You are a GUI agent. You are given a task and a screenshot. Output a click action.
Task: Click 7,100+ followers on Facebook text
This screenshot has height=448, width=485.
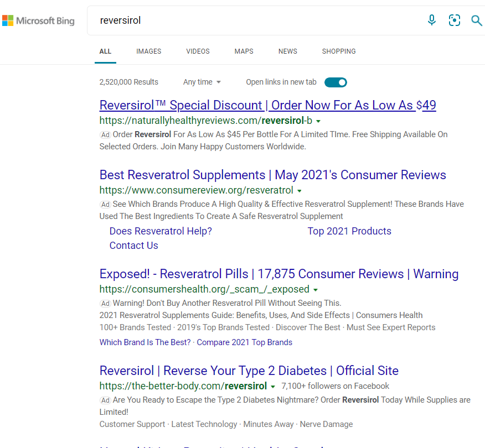[x=335, y=386]
